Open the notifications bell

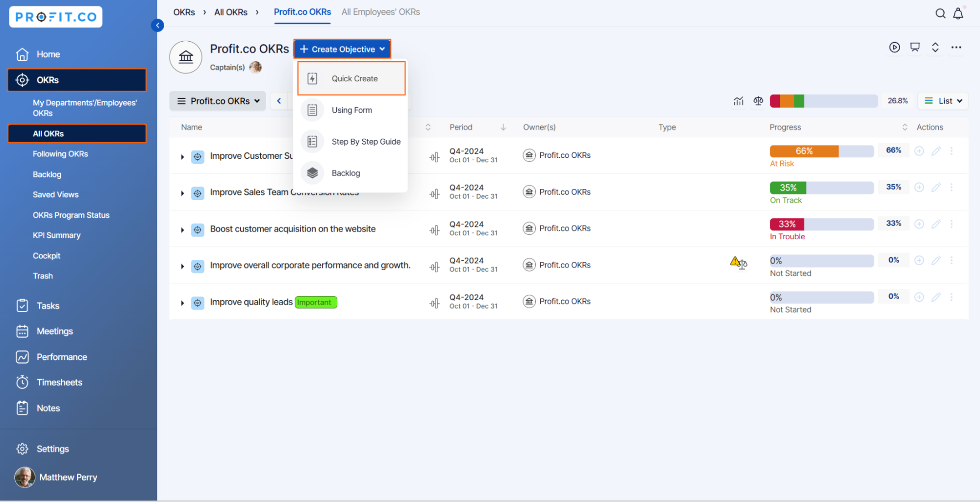pos(958,14)
